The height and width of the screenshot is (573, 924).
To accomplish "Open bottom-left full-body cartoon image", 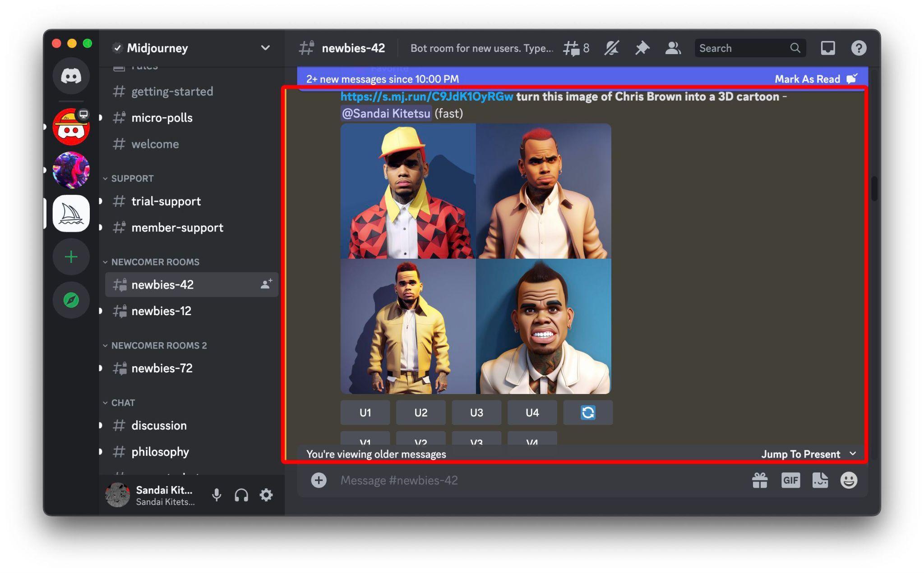I will coord(408,326).
